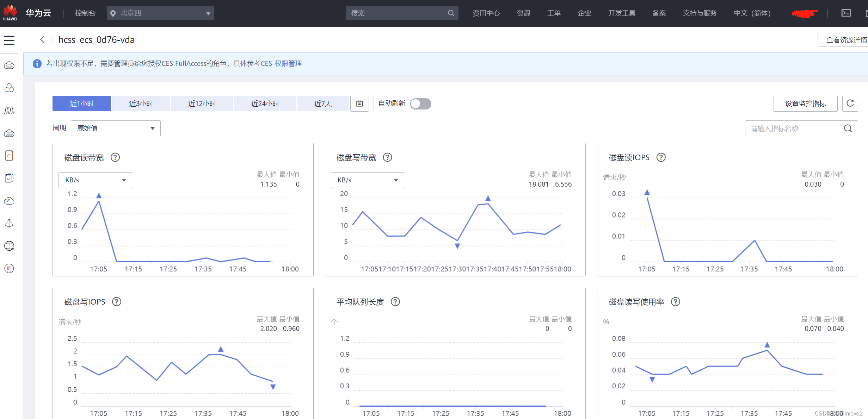868x419 pixels.
Task: Open the cloud with arrow sidebar icon
Action: pos(9,201)
